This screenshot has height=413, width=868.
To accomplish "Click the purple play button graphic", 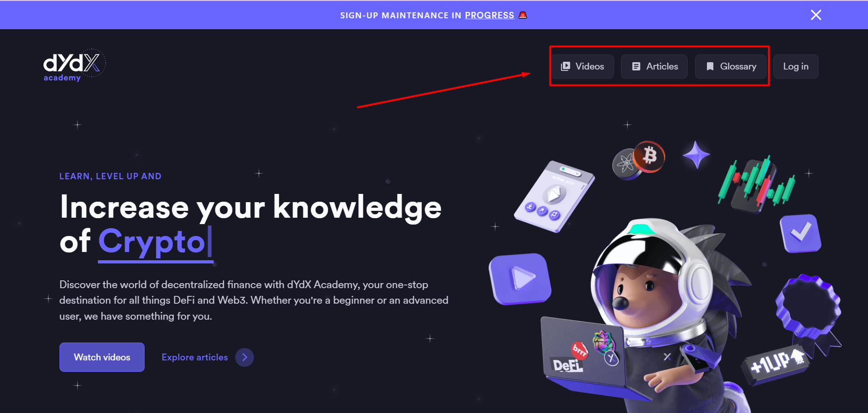I will point(520,279).
